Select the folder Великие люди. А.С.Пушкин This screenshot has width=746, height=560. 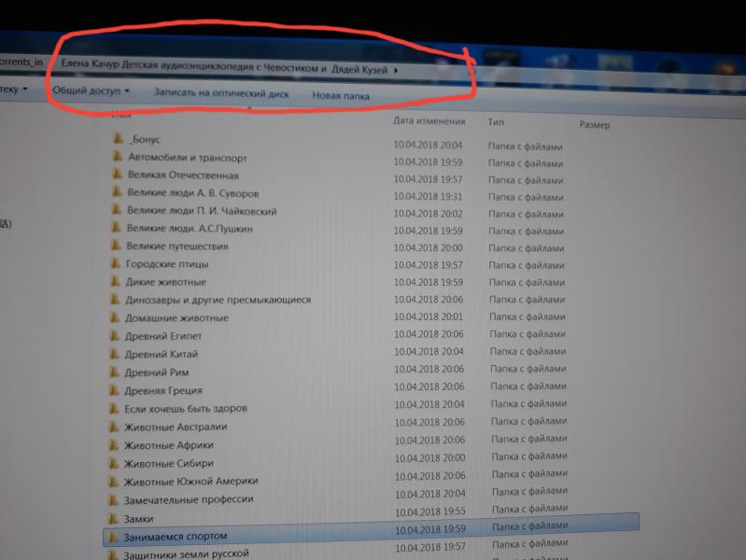(190, 229)
